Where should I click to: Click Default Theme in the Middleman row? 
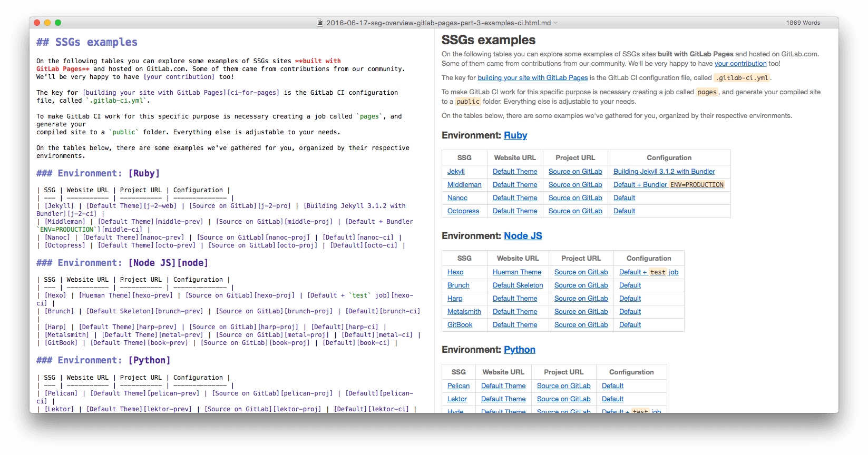coord(515,184)
